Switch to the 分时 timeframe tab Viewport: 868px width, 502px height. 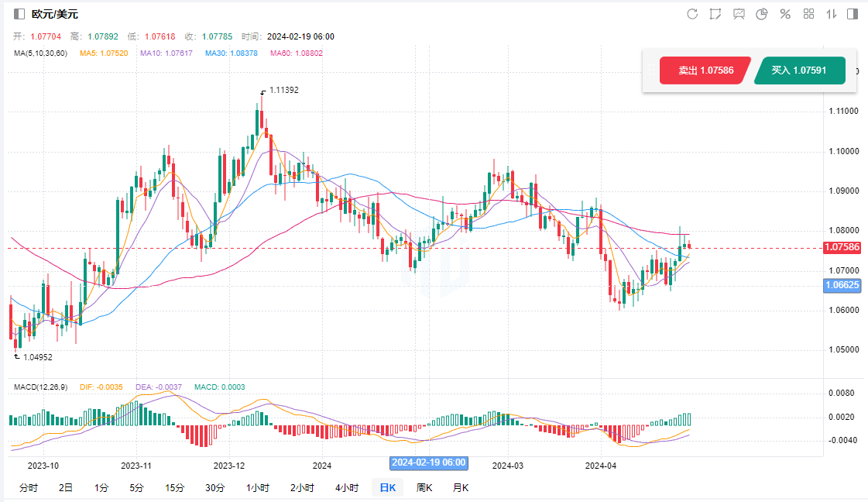28,488
